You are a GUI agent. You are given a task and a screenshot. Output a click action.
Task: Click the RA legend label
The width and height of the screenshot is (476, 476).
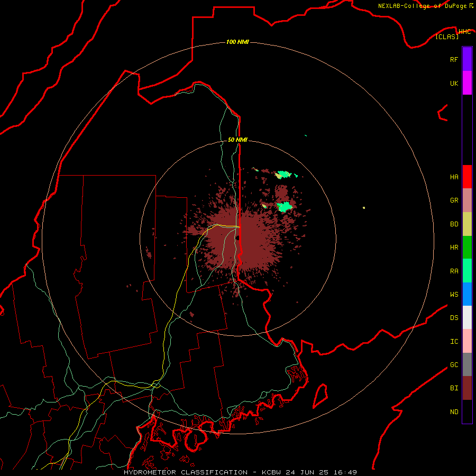click(x=454, y=271)
